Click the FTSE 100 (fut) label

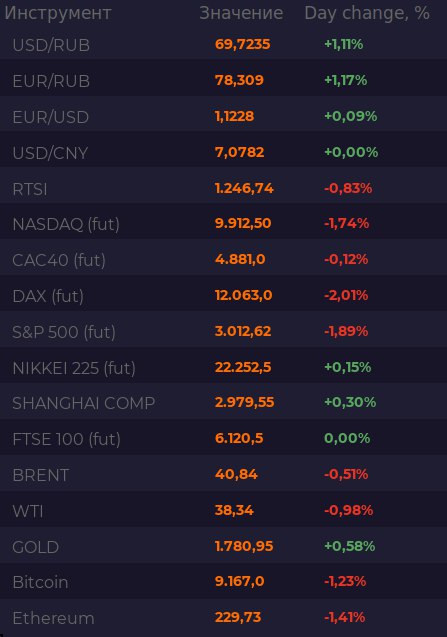tap(67, 439)
